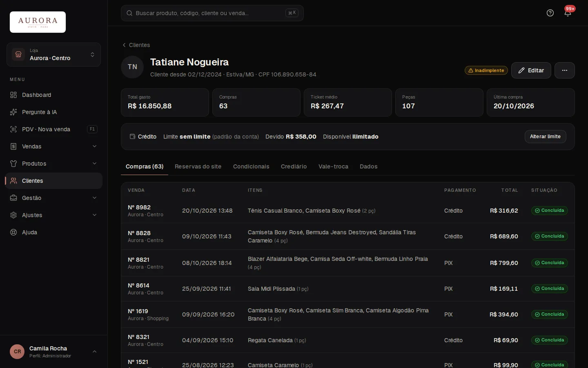The height and width of the screenshot is (368, 588).
Task: Click the three-dots more options button
Action: tap(564, 70)
